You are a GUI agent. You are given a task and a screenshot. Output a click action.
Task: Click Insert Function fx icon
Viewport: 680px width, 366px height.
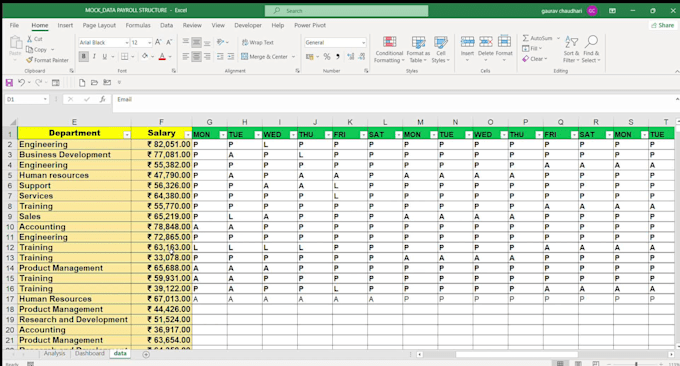[x=102, y=99]
